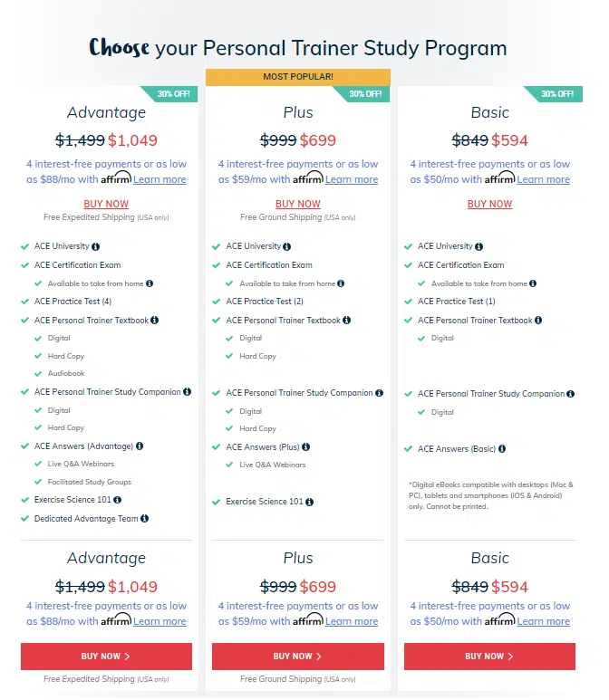
Task: Click info icon beside Basic ACE University
Action: (x=479, y=246)
